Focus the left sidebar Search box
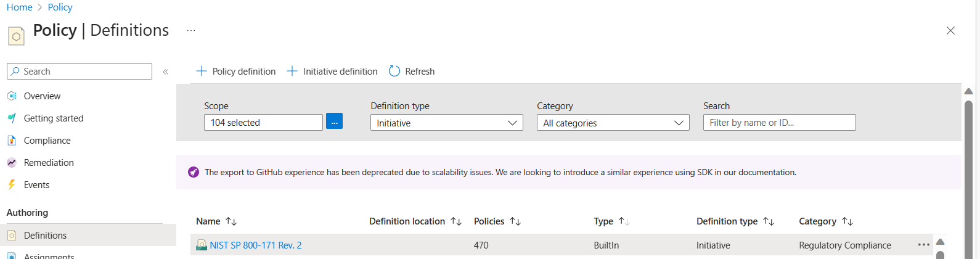Image resolution: width=980 pixels, height=259 pixels. pos(80,72)
